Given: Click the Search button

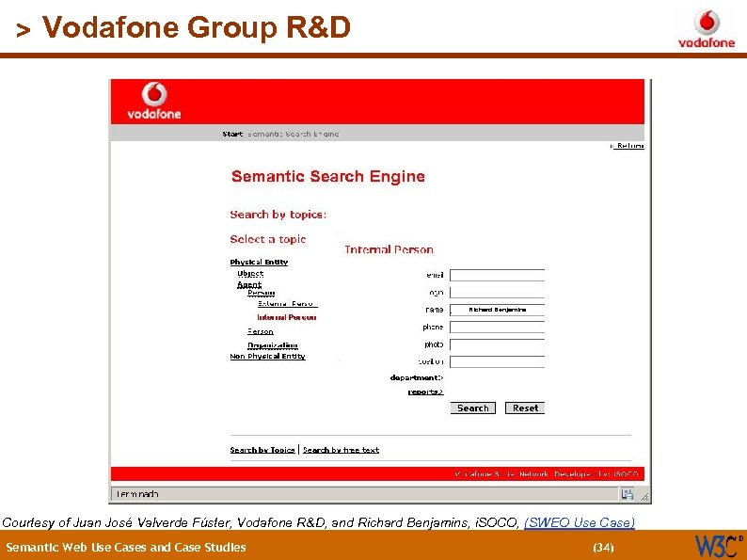Looking at the screenshot, I should click(x=473, y=408).
